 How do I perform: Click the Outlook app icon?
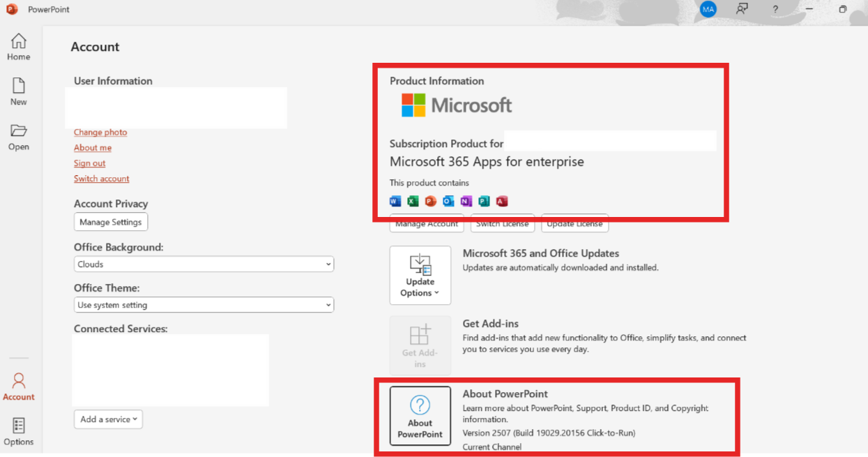448,202
